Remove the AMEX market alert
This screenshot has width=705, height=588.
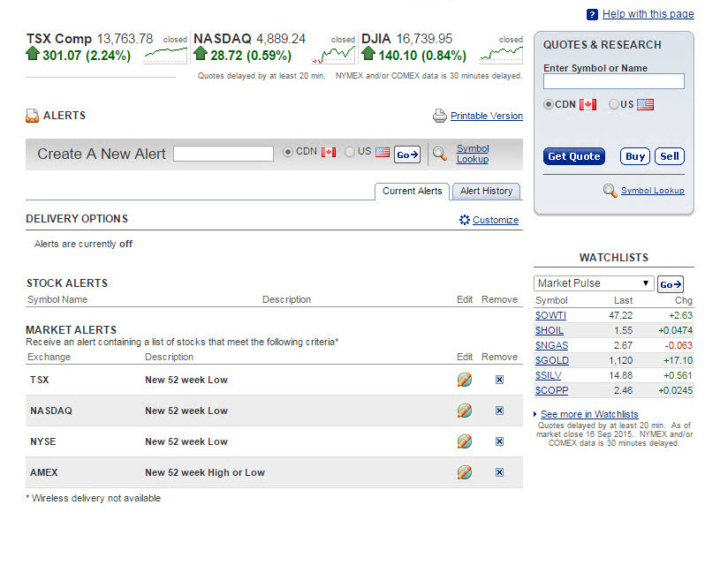[x=499, y=472]
